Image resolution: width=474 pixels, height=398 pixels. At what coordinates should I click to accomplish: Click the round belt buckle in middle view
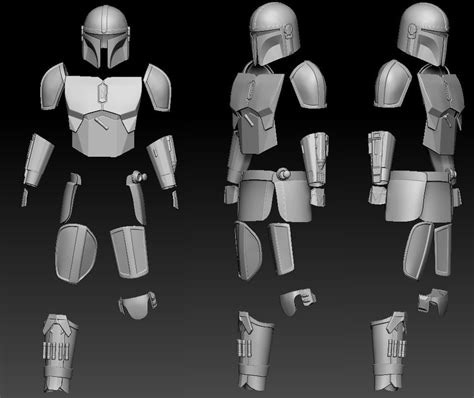[283, 174]
